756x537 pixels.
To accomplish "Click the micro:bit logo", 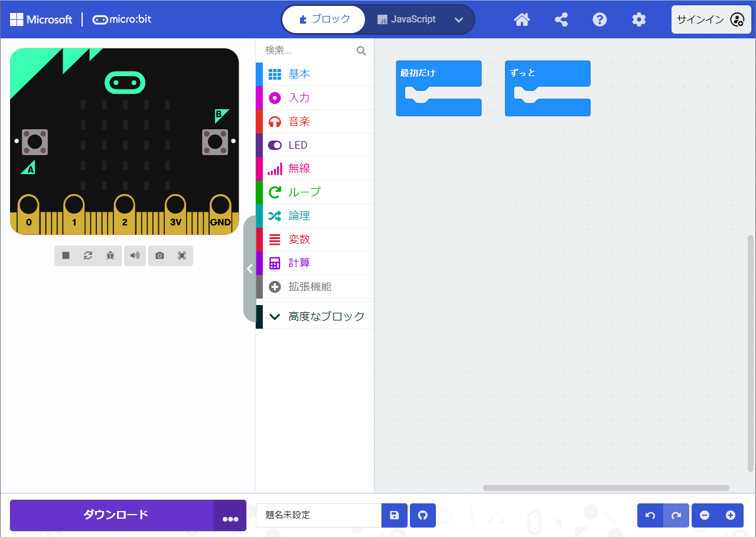I will pyautogui.click(x=122, y=19).
